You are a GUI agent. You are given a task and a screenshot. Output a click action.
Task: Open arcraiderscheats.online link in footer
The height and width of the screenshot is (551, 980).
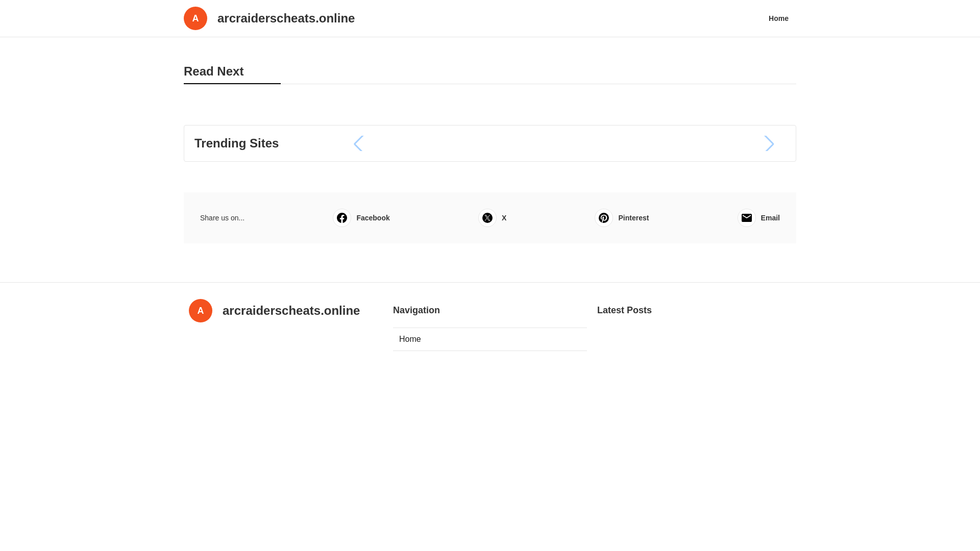(x=291, y=311)
